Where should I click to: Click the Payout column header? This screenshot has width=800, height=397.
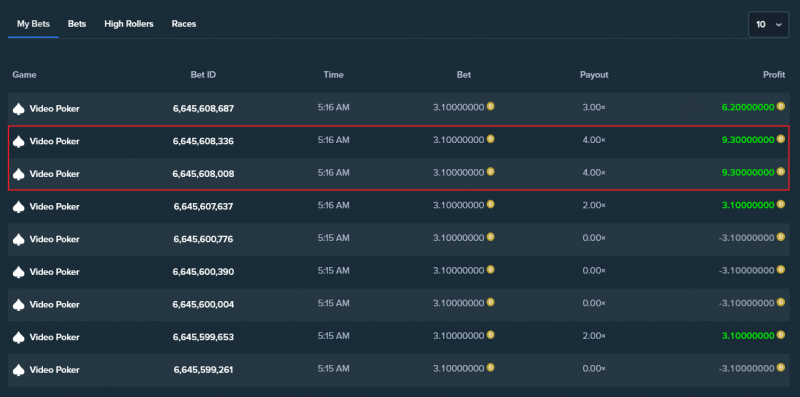click(594, 75)
